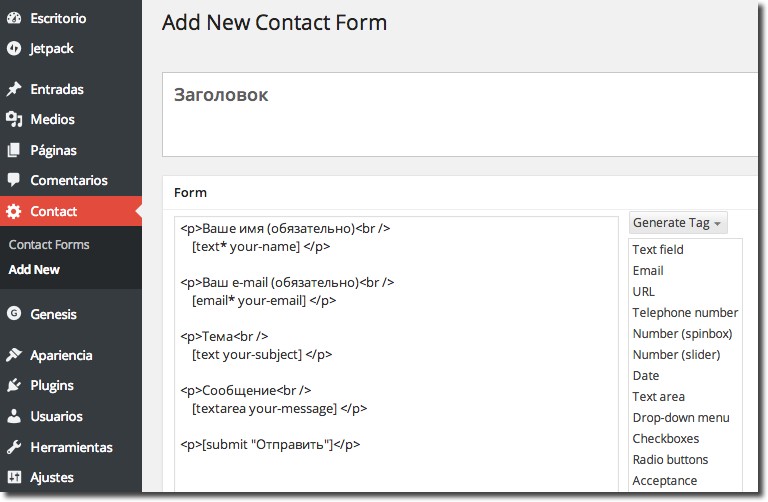Click the Herramientas wrench icon
Screen dimensions: 768x502
coord(14,447)
